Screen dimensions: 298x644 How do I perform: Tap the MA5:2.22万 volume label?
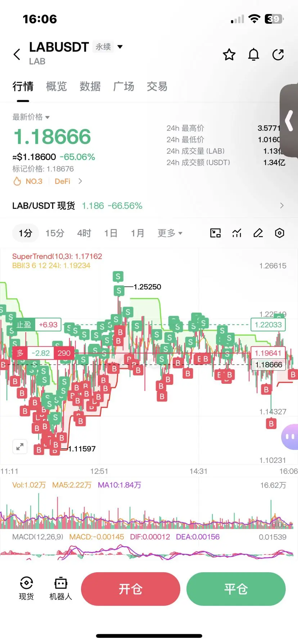72,485
